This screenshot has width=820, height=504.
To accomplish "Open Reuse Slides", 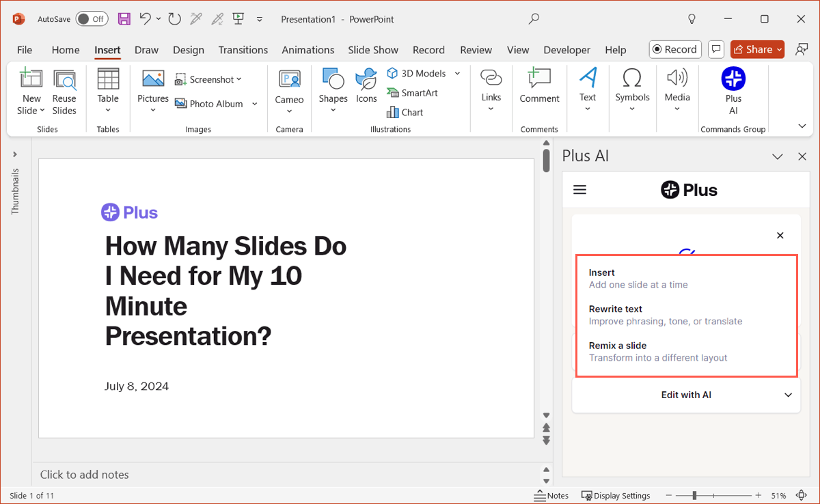I will (x=64, y=92).
